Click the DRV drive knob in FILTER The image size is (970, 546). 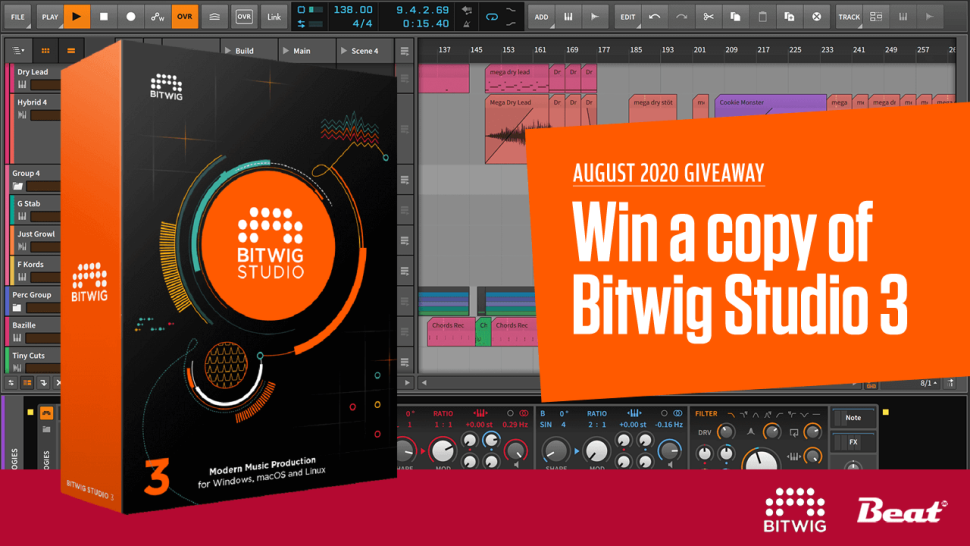coord(726,432)
